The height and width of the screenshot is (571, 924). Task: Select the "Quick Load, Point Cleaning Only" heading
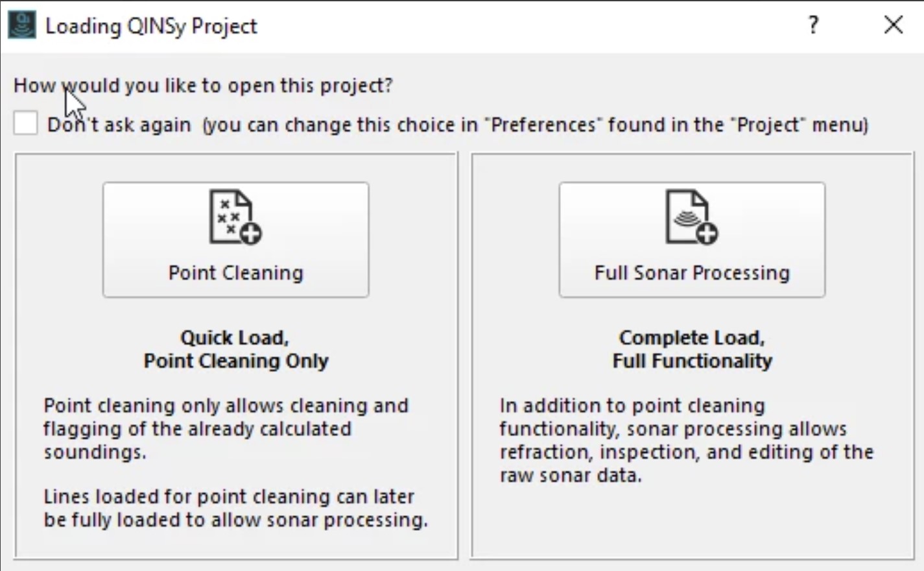click(235, 349)
